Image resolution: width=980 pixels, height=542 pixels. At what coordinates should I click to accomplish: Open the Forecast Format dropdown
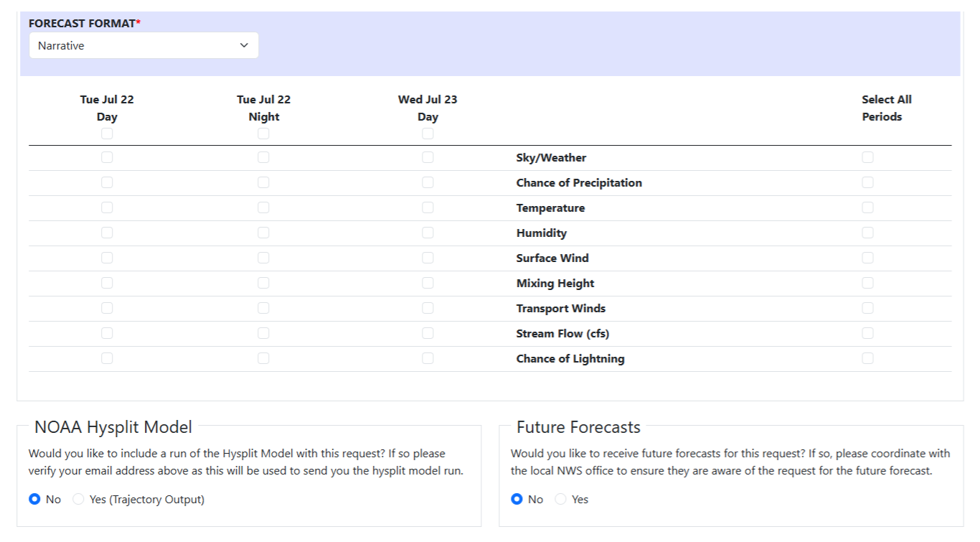click(143, 45)
